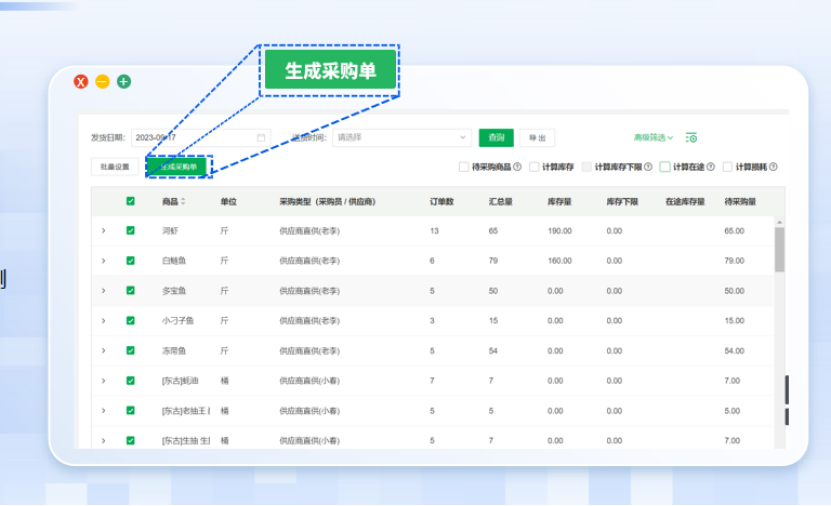Uncheck the select-all checkbox in table header
This screenshot has height=506, width=831.
130,201
